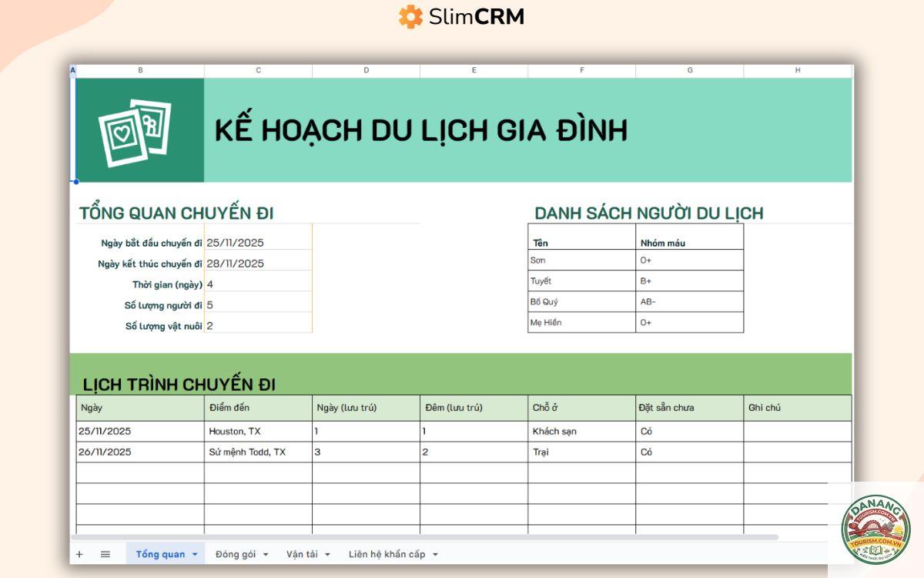Switch to the Tổng quan sheet tab
Screen dimensions: 924x578
tap(161, 554)
